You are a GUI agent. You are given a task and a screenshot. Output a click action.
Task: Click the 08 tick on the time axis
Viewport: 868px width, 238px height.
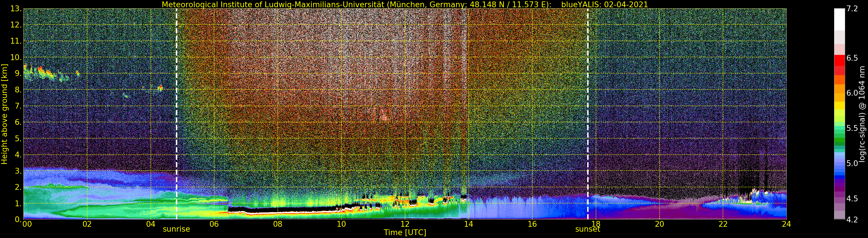278,224
